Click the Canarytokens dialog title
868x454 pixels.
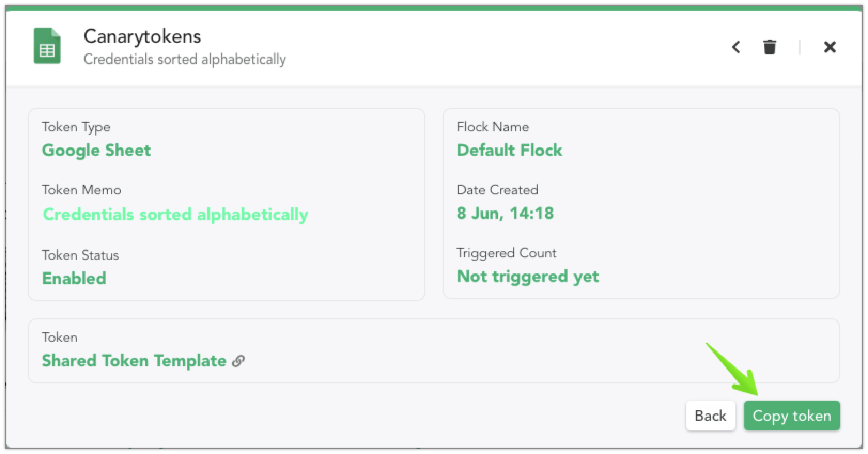click(x=142, y=36)
